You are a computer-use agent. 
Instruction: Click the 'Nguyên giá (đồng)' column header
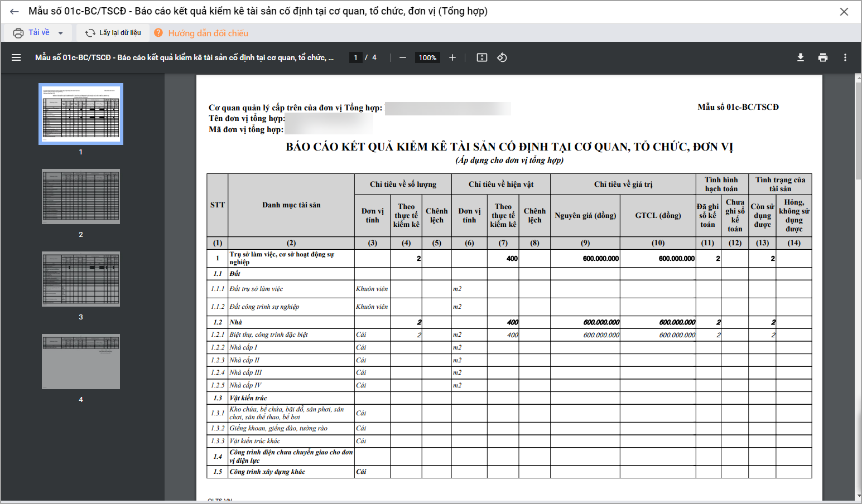click(585, 216)
